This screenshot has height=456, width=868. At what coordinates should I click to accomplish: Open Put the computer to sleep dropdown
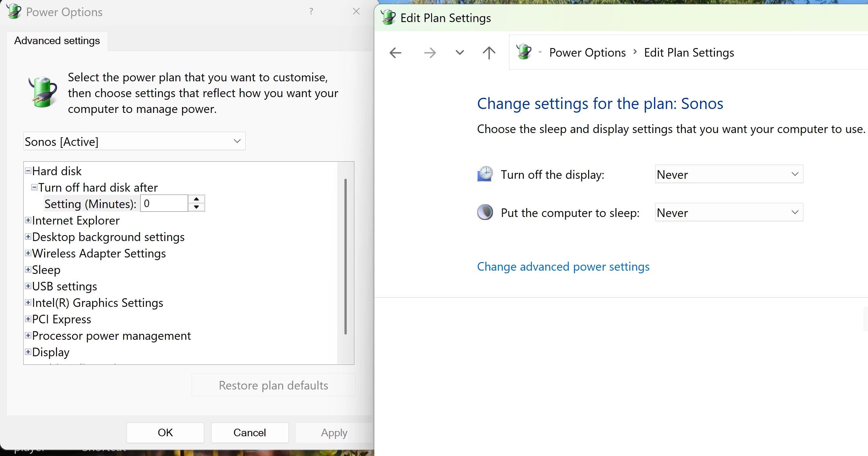(728, 212)
